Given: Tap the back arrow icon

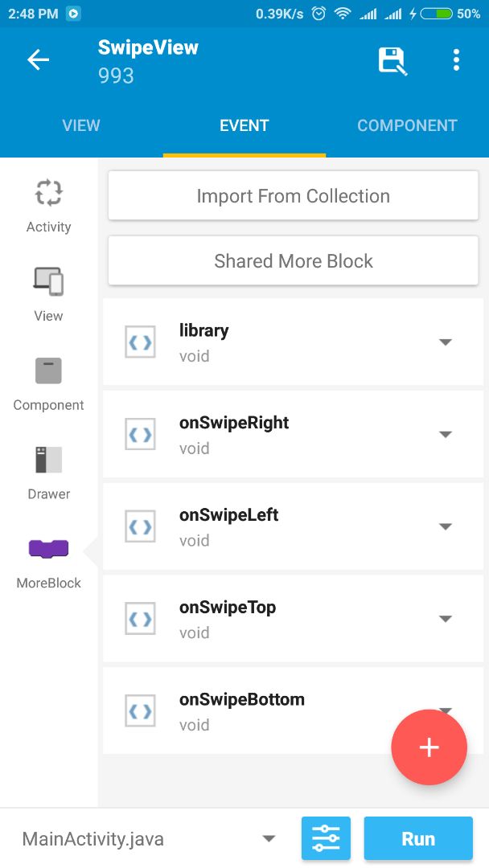Looking at the screenshot, I should [x=38, y=60].
